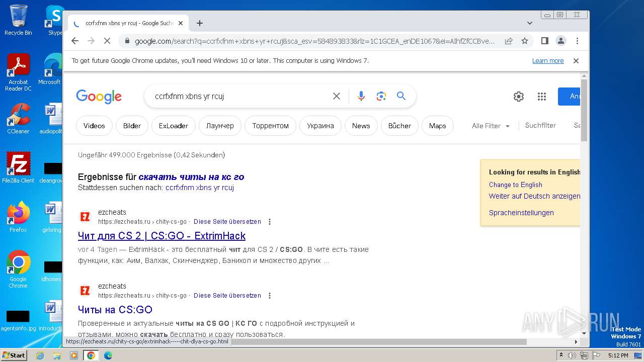Select the Videos filter chip
The height and width of the screenshot is (362, 644).
[x=94, y=126]
